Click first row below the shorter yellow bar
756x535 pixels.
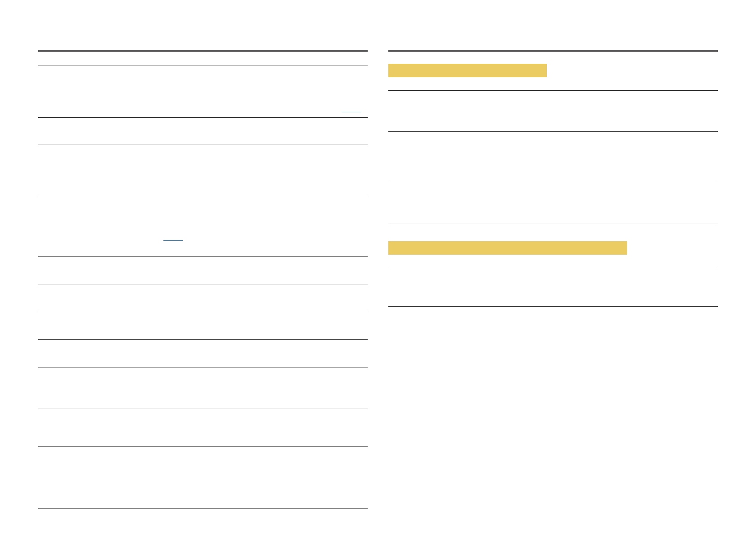pyautogui.click(x=553, y=111)
